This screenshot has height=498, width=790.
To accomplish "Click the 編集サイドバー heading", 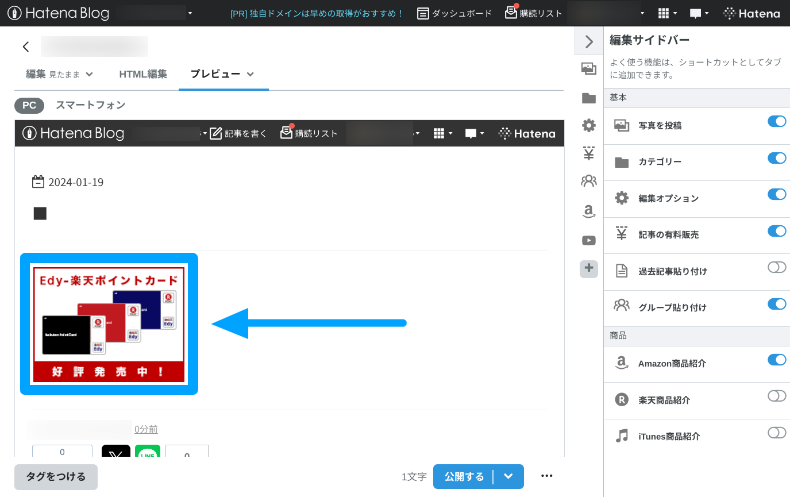I will click(x=649, y=40).
